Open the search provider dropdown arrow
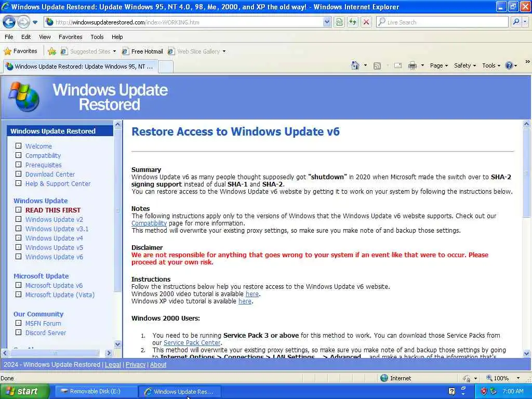The height and width of the screenshot is (399, 532). coord(525,22)
